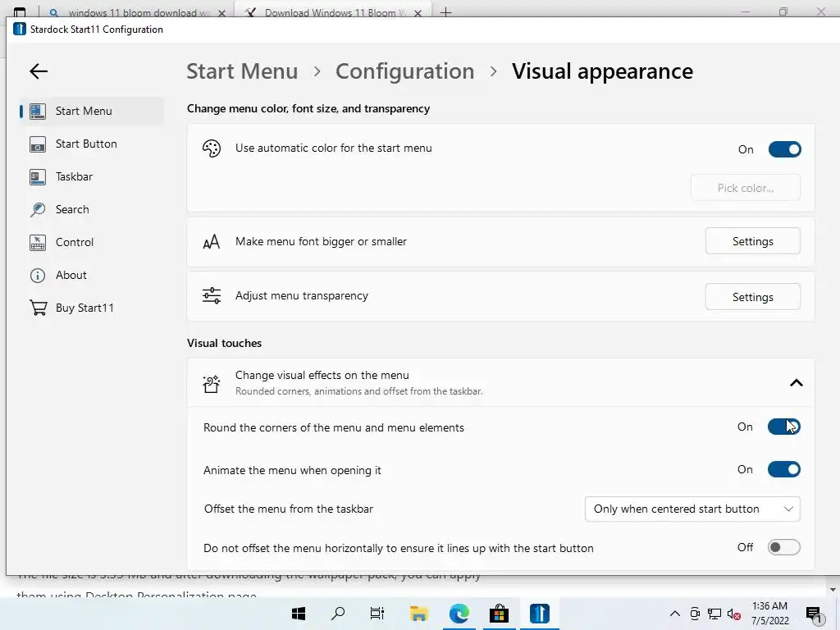Open Settings for menu transparency

[x=753, y=297]
